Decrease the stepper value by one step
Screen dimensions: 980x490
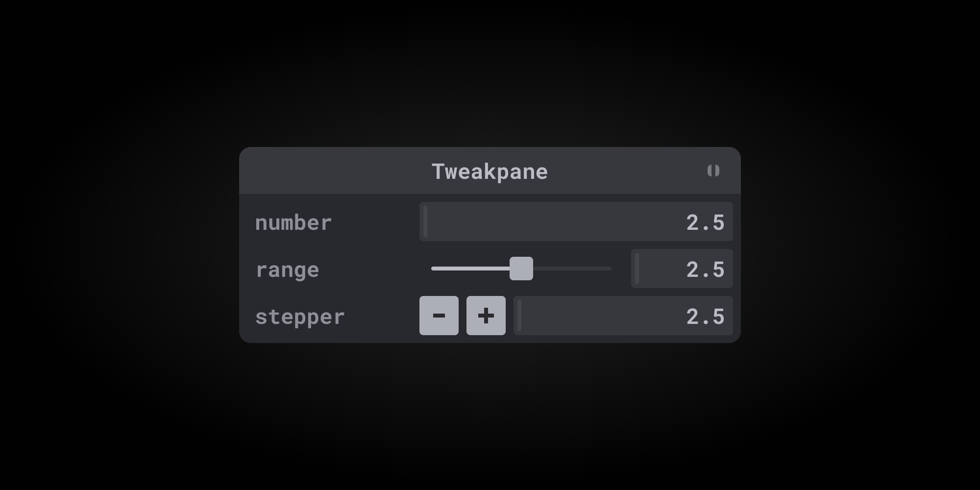439,315
